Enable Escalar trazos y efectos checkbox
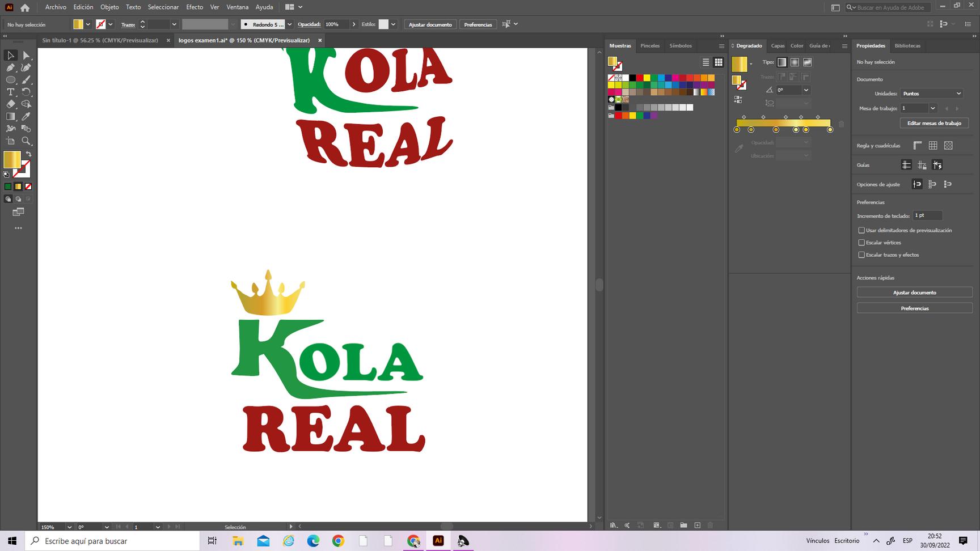The width and height of the screenshot is (980, 551). pos(861,255)
